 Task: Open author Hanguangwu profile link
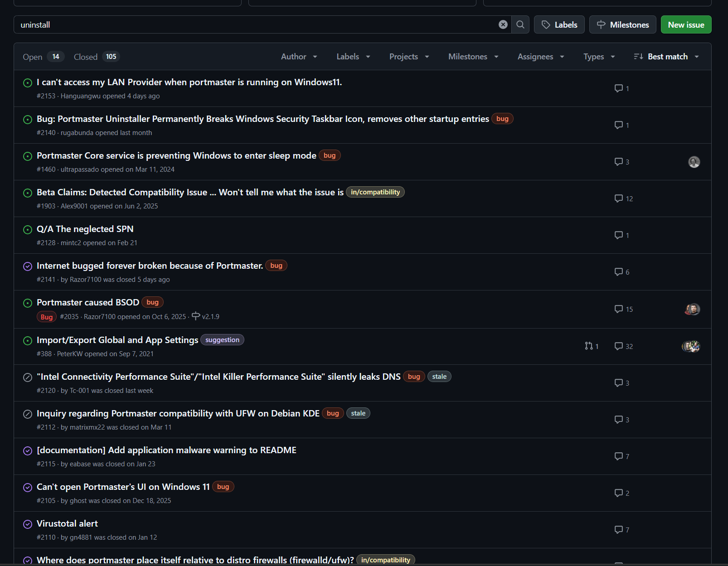(x=81, y=96)
